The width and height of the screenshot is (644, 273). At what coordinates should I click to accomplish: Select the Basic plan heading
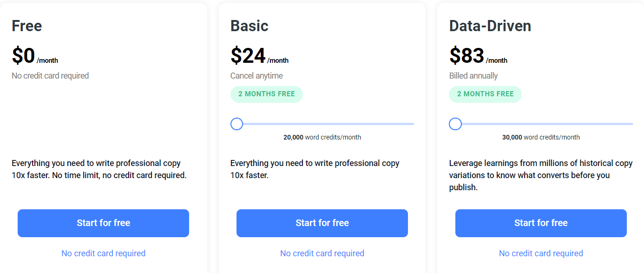point(250,26)
